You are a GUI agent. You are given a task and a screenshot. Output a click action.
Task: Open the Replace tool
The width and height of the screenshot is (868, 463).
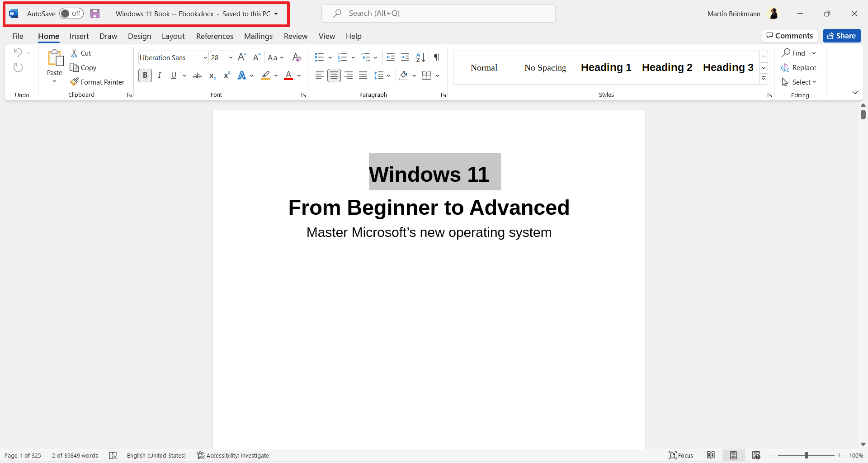(x=804, y=67)
